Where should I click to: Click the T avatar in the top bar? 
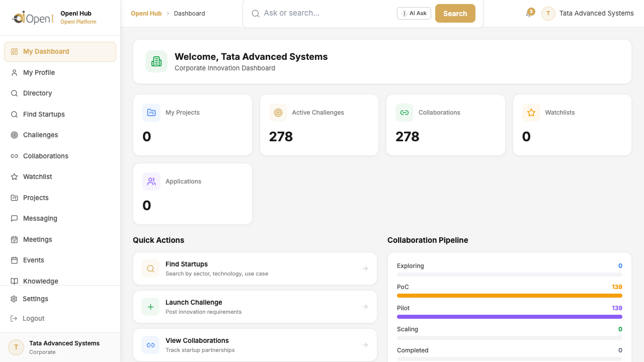548,14
